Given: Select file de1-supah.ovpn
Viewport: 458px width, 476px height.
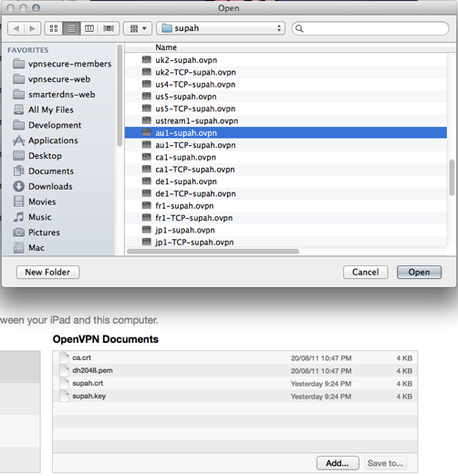Looking at the screenshot, I should tap(286, 181).
